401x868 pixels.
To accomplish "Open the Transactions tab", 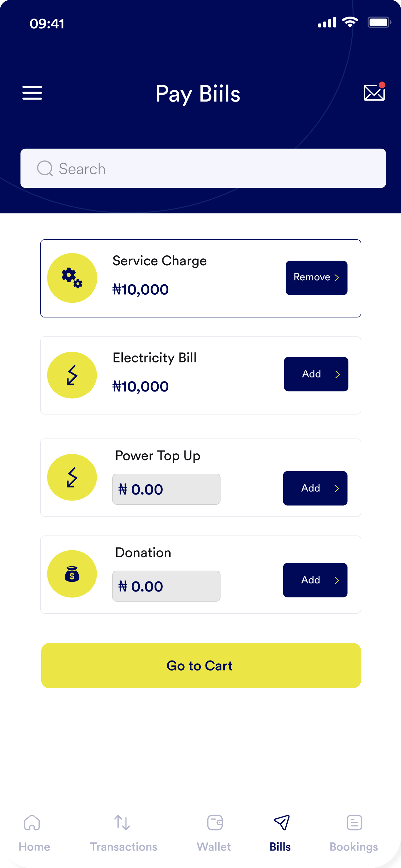I will (x=124, y=833).
